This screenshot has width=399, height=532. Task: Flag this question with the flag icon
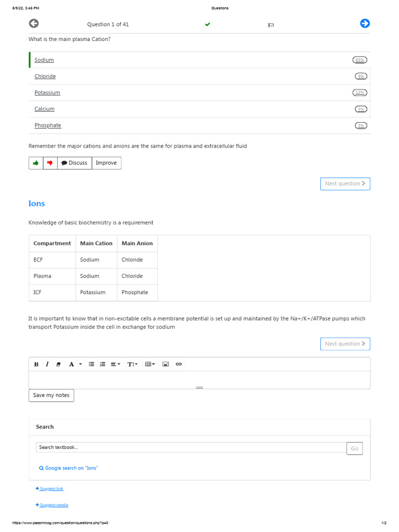271,25
